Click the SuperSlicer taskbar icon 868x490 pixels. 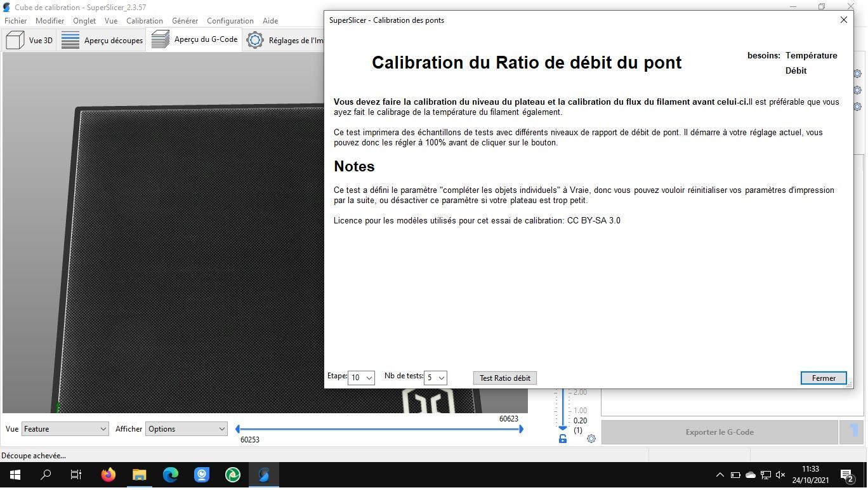click(264, 475)
